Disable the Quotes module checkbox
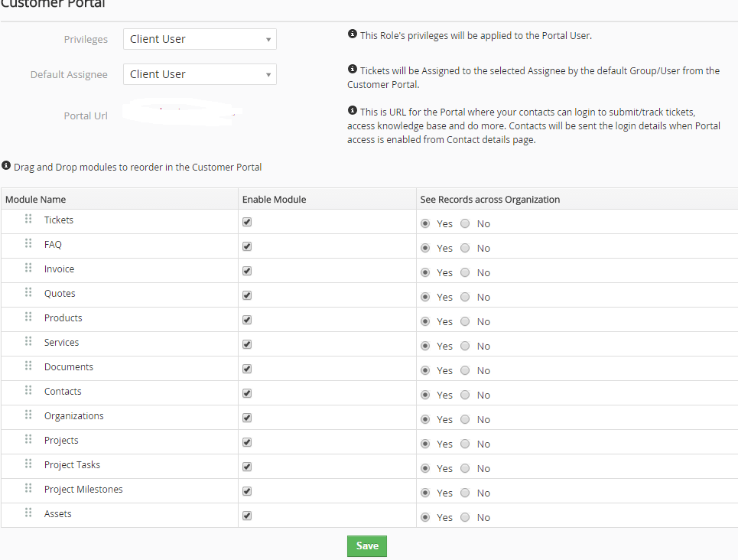Screen dimensions: 738x560 pyautogui.click(x=247, y=295)
